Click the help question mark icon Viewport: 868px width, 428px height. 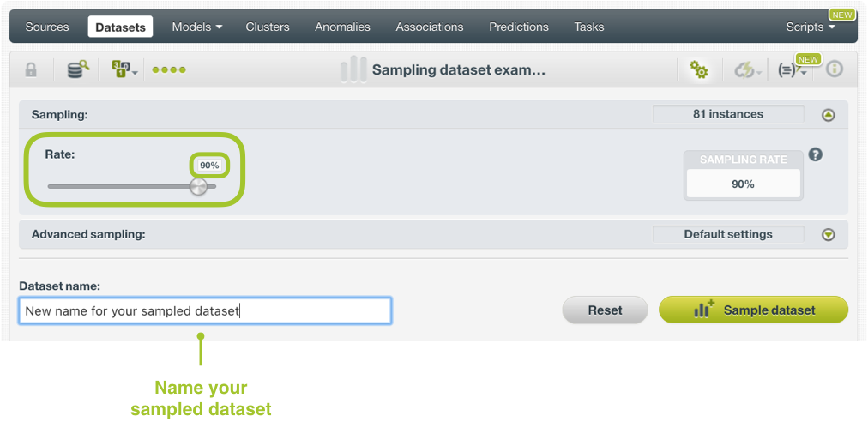(x=816, y=154)
